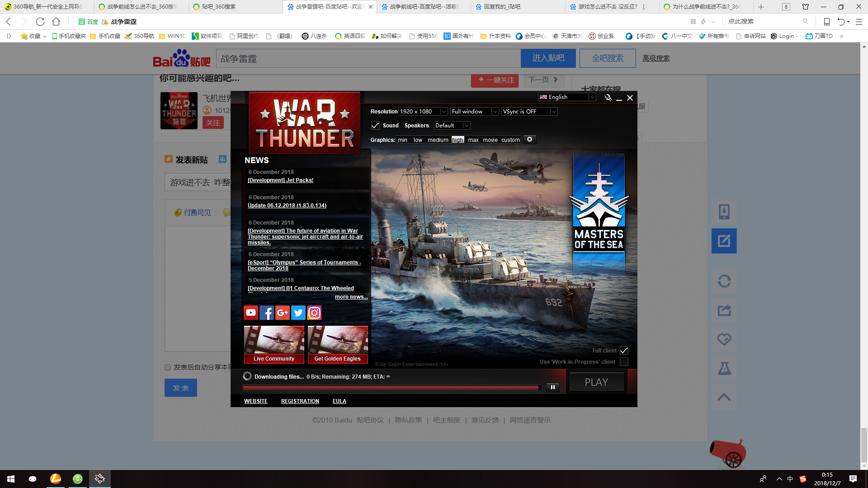Viewport: 868px width, 488px height.
Task: Click the crossed-out bell icon in launcher title bar
Action: coord(608,98)
